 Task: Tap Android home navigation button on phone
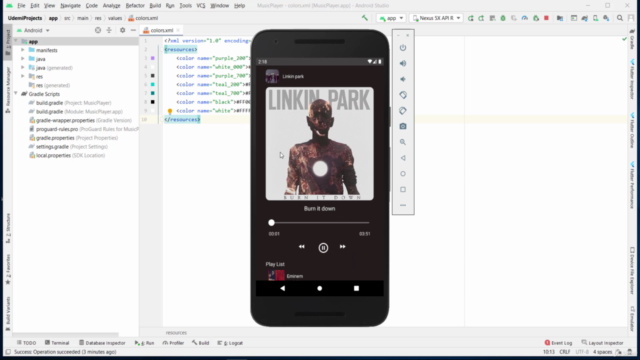coord(320,288)
